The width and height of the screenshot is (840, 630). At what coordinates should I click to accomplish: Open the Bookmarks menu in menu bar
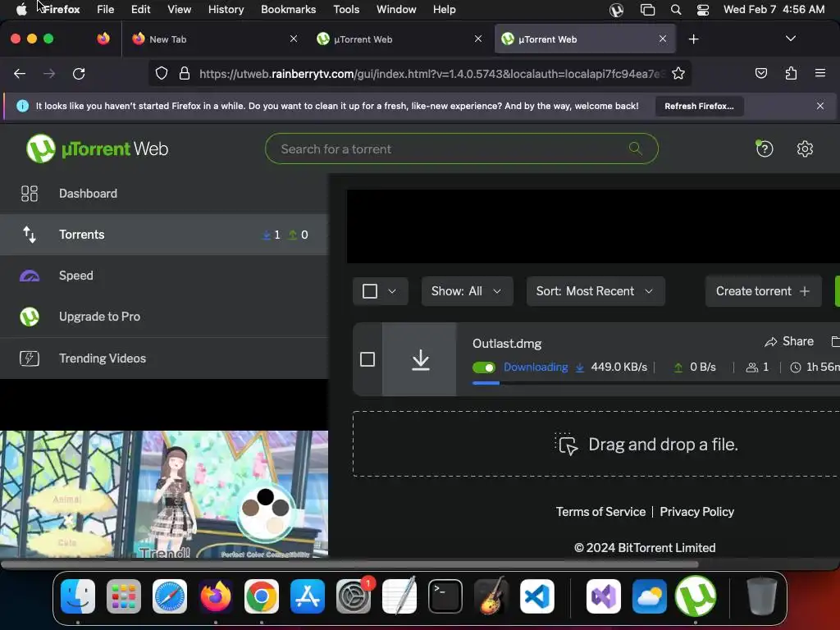click(288, 10)
